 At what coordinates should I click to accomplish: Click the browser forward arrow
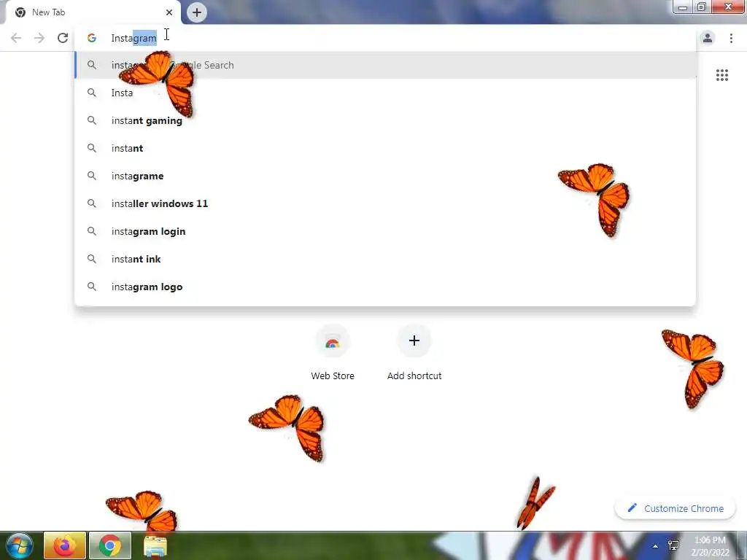[39, 38]
